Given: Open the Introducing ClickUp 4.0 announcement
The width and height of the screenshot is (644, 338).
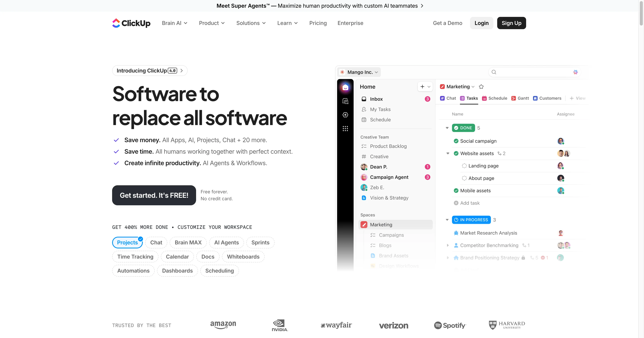Looking at the screenshot, I should pyautogui.click(x=150, y=71).
